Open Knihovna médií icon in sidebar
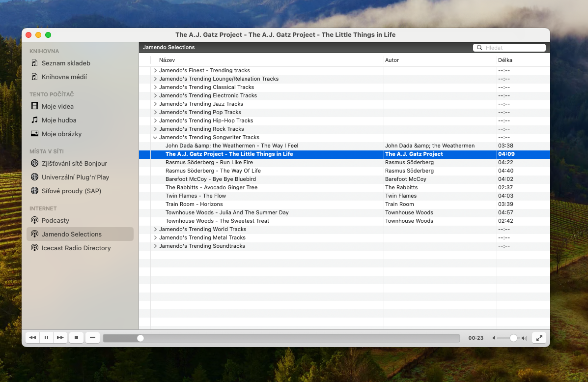The height and width of the screenshot is (382, 588). (x=34, y=77)
